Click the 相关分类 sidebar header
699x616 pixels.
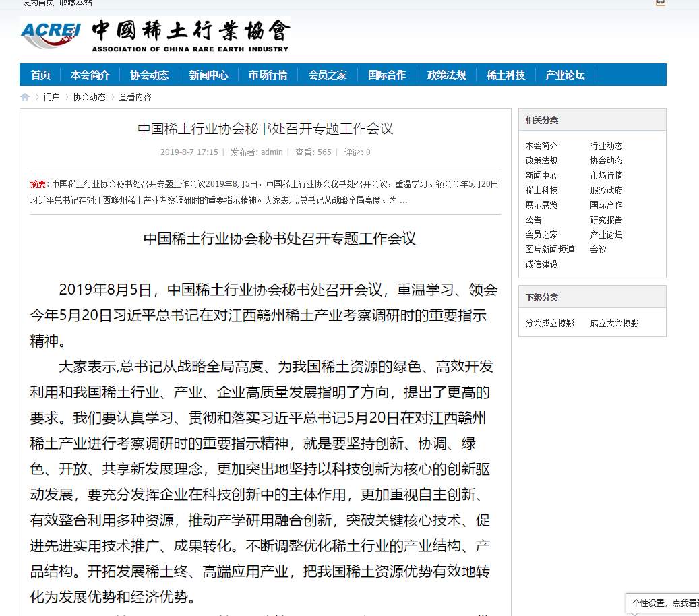pyautogui.click(x=592, y=120)
